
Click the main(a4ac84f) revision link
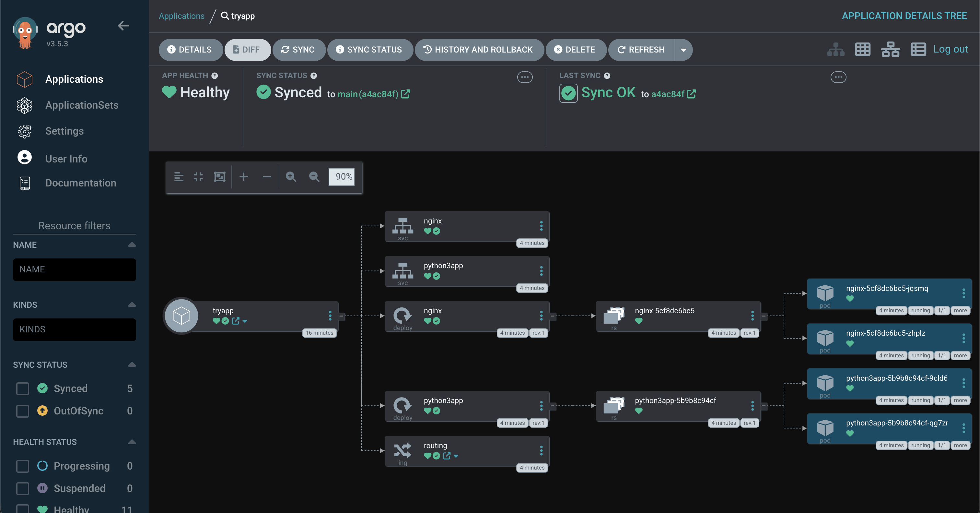(368, 94)
